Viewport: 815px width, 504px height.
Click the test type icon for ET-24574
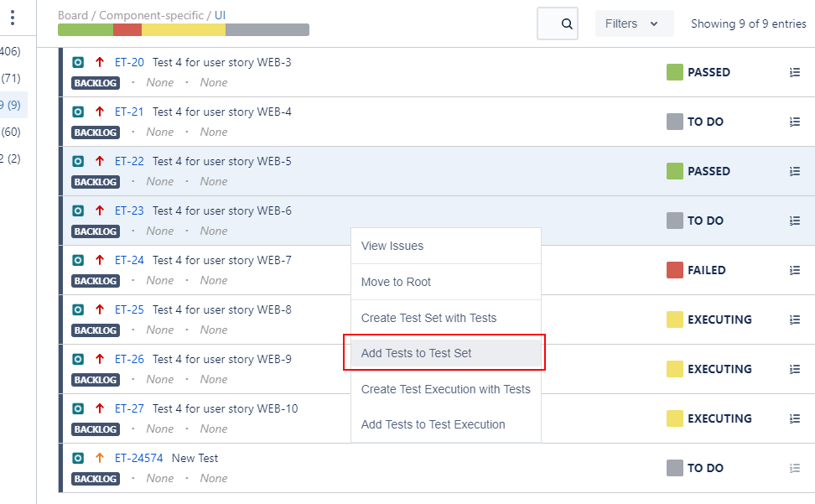pos(78,458)
